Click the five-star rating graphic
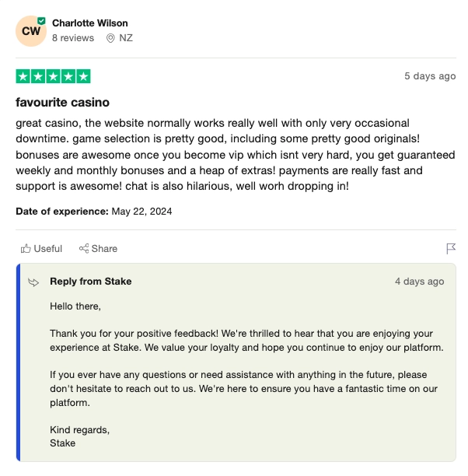 [x=53, y=76]
